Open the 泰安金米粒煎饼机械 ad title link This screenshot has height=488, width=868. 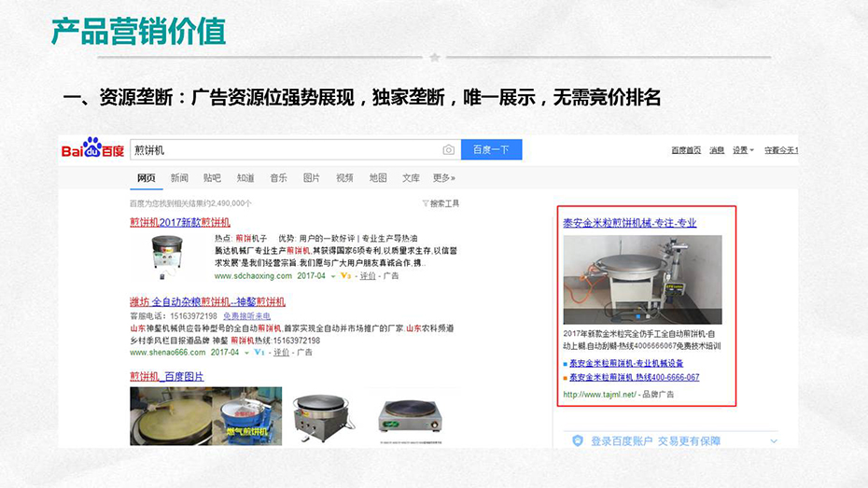pos(629,223)
